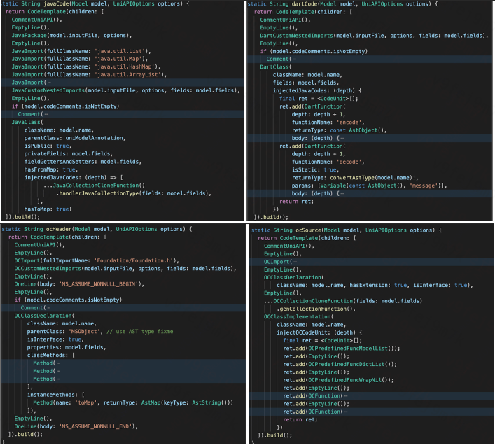This screenshot has height=448, width=495.
Task: Click the .genCollectionFunction() call
Action: 316,309
